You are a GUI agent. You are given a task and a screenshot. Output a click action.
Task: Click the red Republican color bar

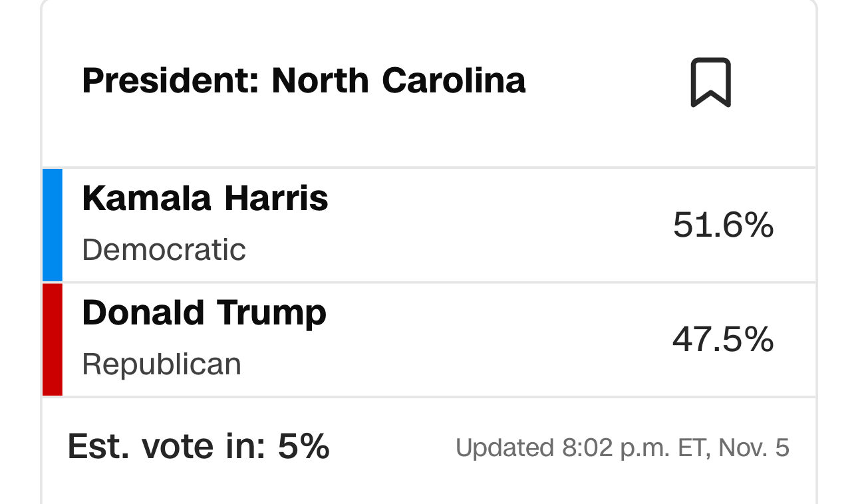(53, 339)
